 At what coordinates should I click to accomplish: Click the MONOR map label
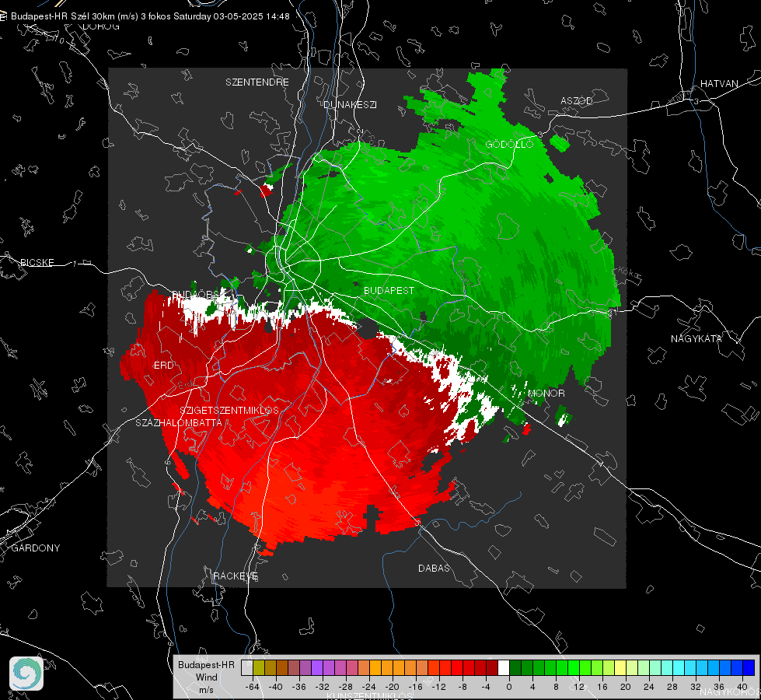click(546, 393)
